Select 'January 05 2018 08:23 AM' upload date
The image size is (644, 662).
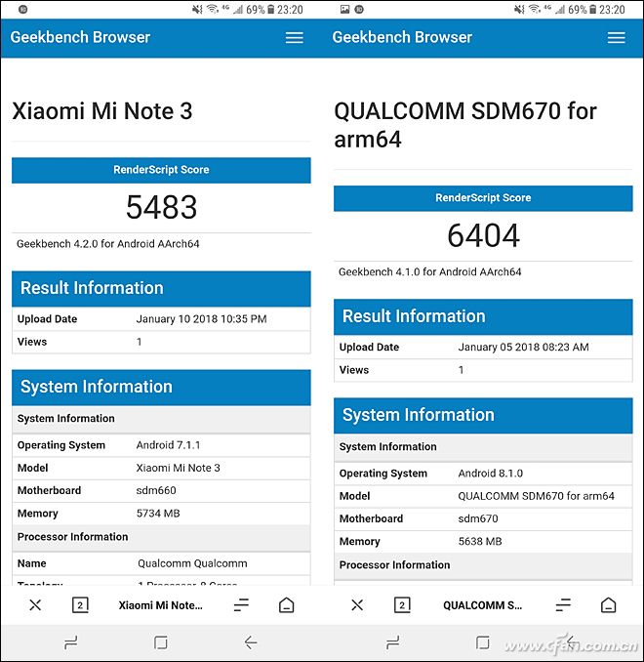pyautogui.click(x=523, y=347)
